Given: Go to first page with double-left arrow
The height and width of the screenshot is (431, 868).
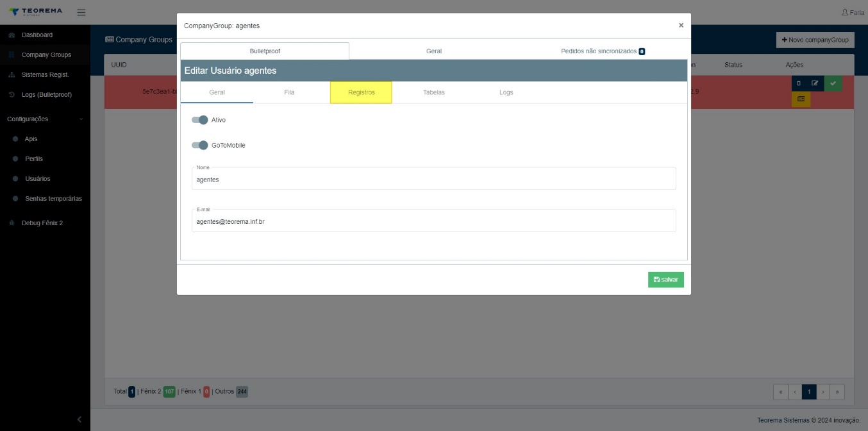Looking at the screenshot, I should click(781, 392).
